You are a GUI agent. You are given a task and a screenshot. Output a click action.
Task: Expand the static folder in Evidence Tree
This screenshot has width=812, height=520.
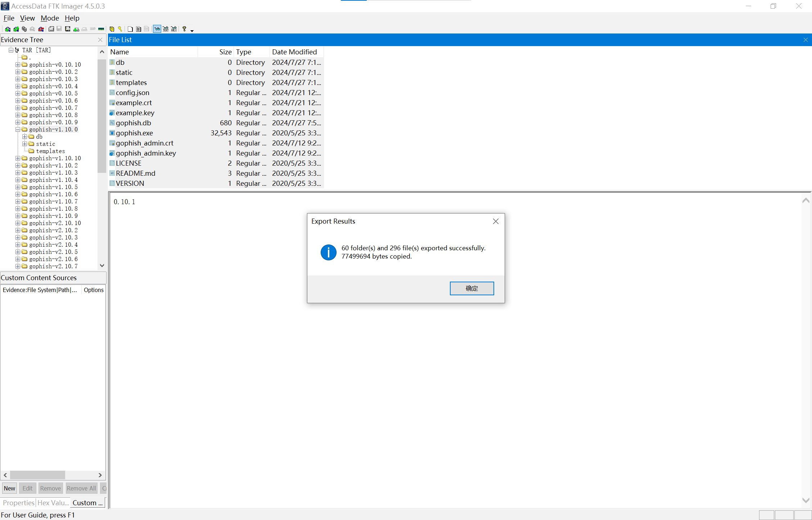click(24, 144)
